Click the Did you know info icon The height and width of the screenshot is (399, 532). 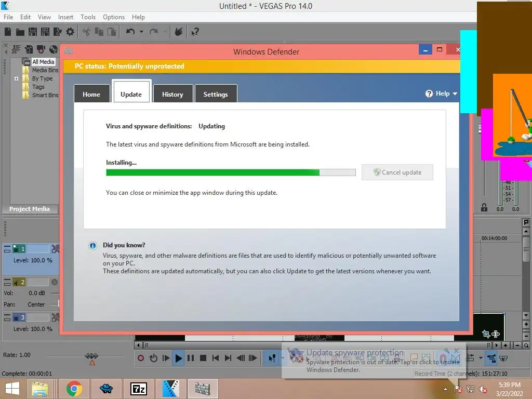[x=92, y=246]
